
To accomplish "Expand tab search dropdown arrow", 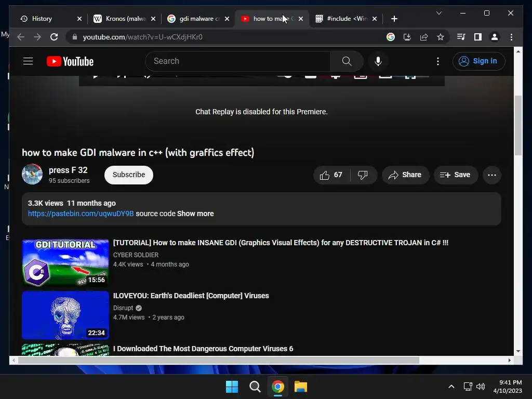I will [438, 13].
